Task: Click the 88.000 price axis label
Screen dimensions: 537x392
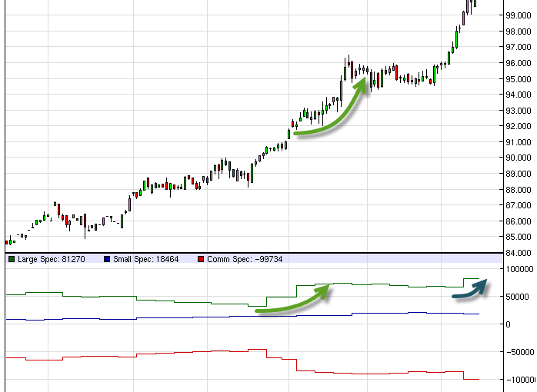Action: [x=519, y=190]
